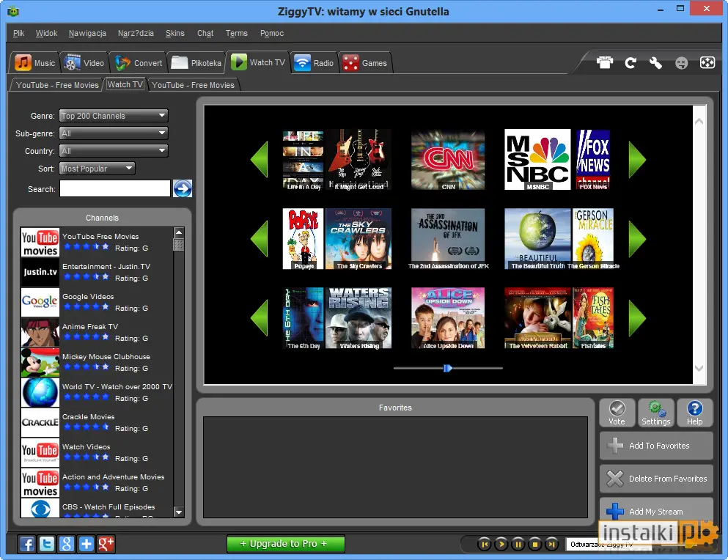Open the CNN channel thumbnail
This screenshot has height=560, width=728.
pos(448,161)
